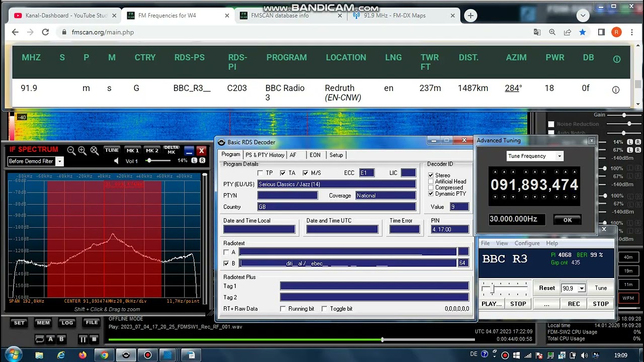Screen dimensions: 644x362
Task: Zoom in the IF Spectrum view
Action: [83, 150]
